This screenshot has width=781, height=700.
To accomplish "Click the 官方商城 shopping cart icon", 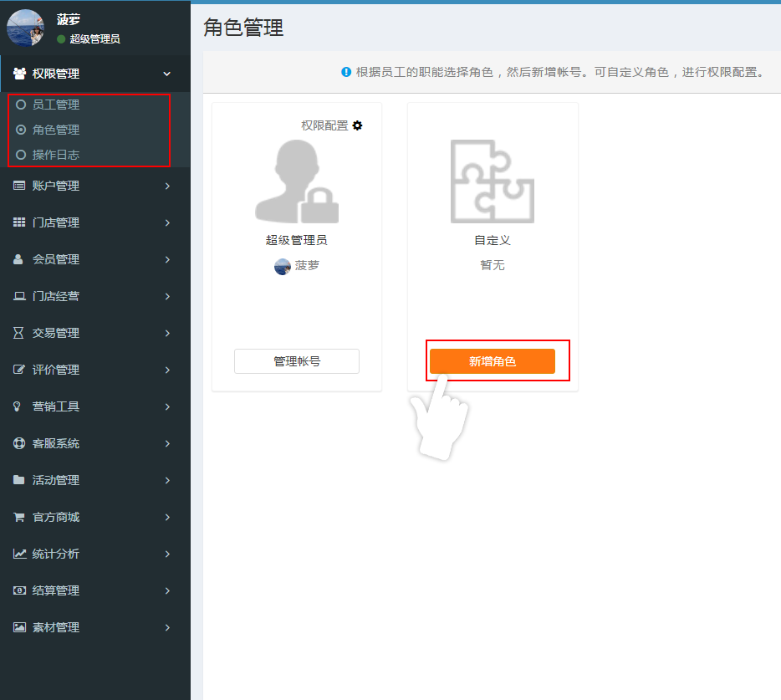I will [x=19, y=517].
